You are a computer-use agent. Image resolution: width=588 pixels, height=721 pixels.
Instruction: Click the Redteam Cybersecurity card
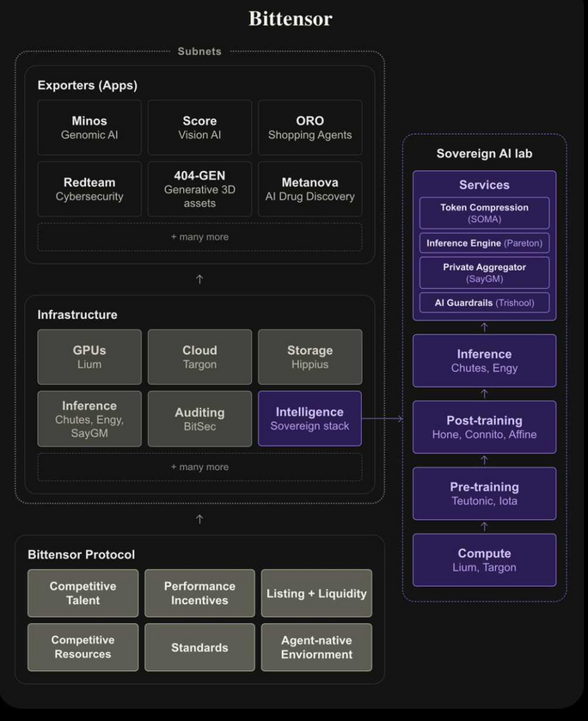click(x=89, y=189)
